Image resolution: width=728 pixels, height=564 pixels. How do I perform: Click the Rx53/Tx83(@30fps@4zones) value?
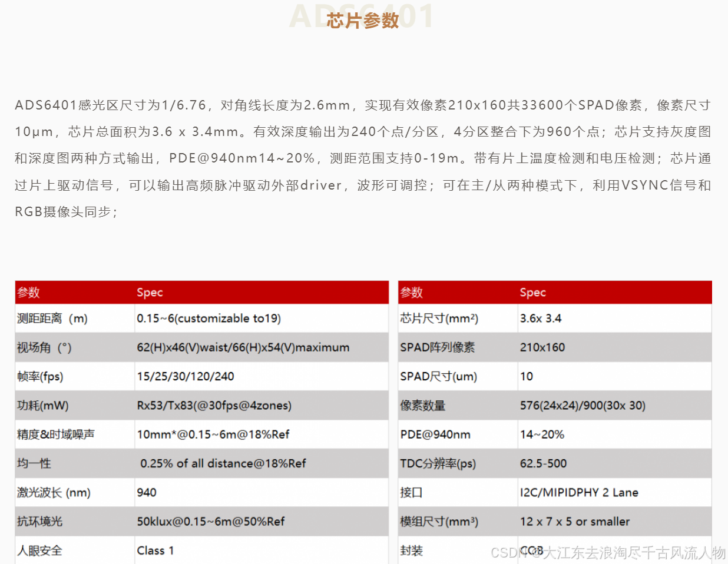[x=214, y=405]
